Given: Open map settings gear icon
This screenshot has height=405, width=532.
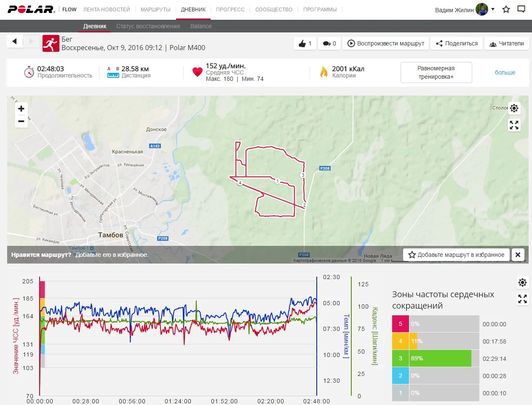Looking at the screenshot, I should (514, 108).
